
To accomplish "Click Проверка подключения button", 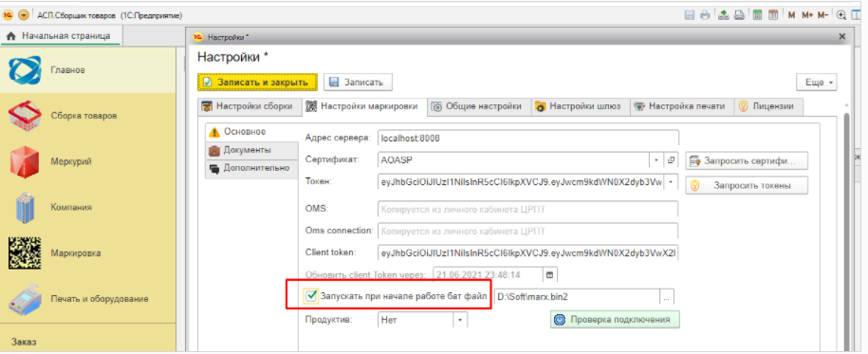I will coord(615,320).
